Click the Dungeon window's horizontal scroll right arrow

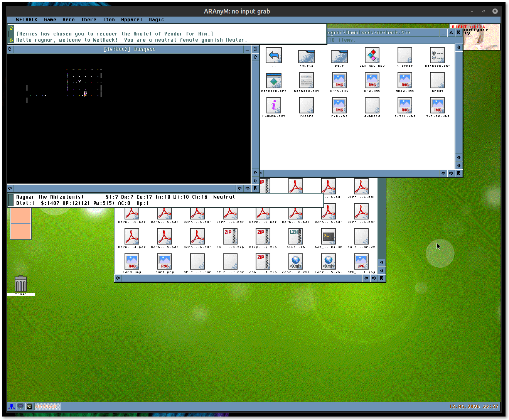(x=248, y=188)
